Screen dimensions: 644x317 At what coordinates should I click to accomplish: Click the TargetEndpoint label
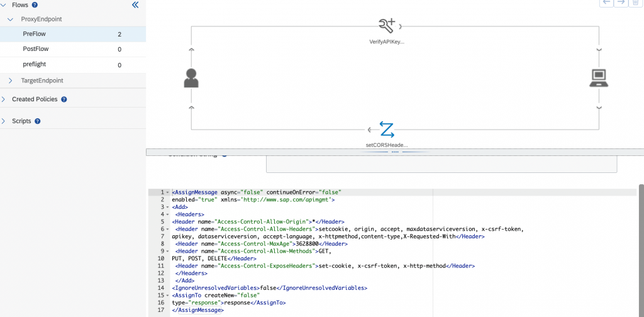pyautogui.click(x=42, y=81)
